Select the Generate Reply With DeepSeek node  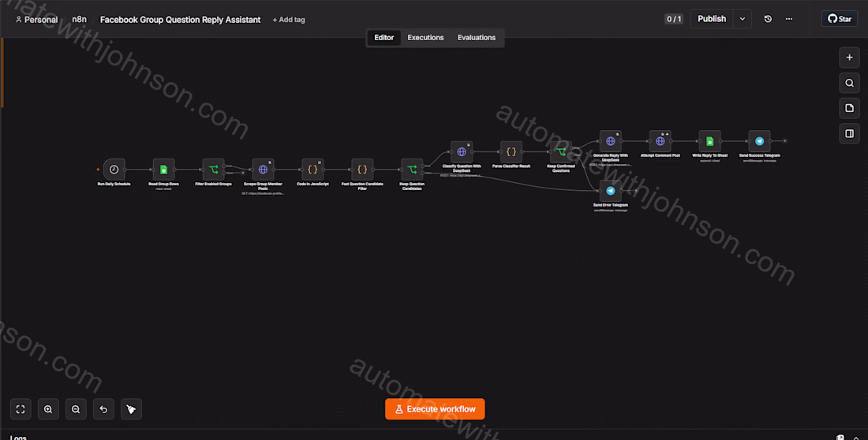click(611, 141)
